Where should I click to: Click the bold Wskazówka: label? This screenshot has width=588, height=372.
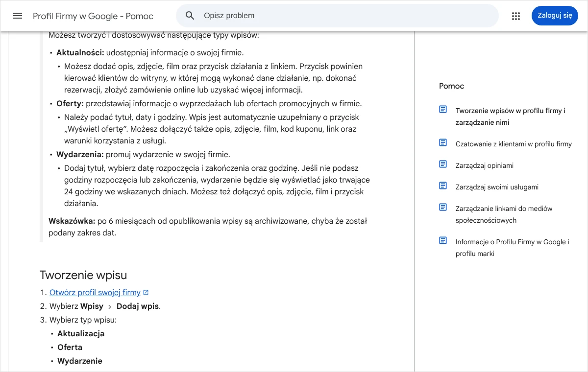(x=72, y=221)
